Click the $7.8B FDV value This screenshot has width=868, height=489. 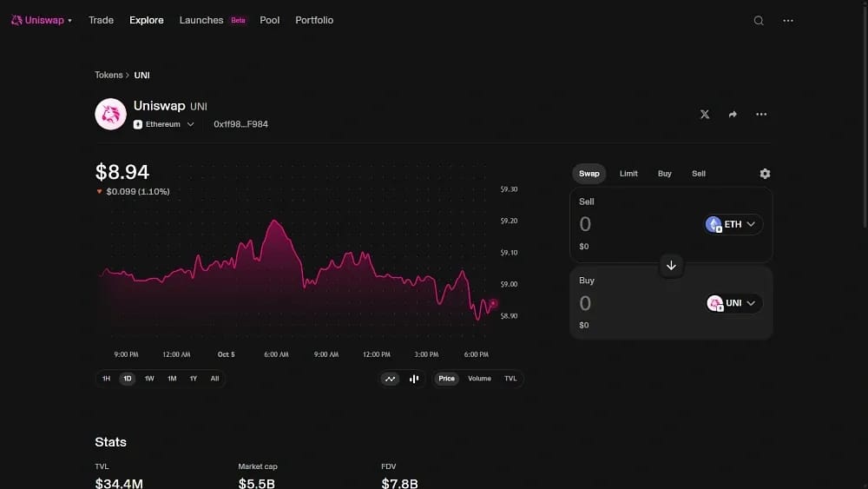pos(399,484)
